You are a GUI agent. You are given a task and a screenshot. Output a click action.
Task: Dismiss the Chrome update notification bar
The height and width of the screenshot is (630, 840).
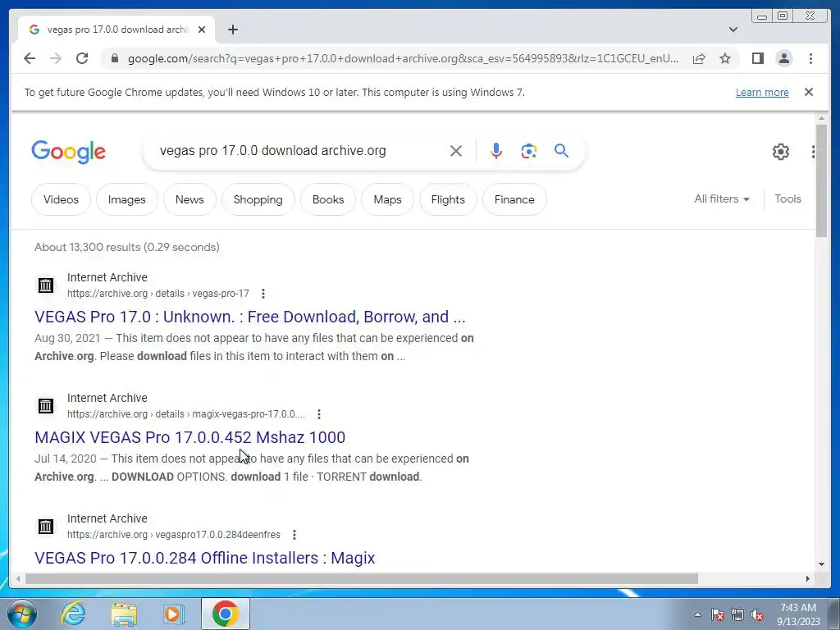click(809, 92)
